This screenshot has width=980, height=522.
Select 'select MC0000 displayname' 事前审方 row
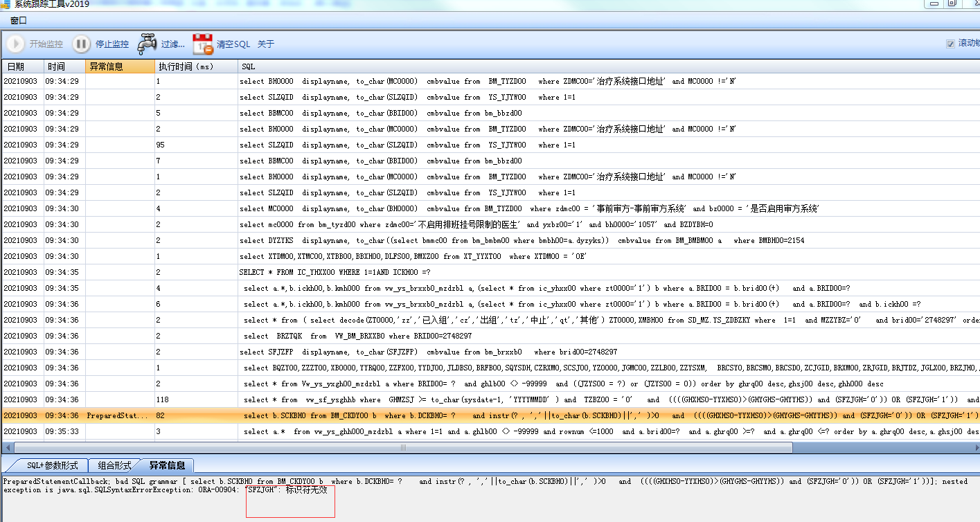(x=490, y=208)
